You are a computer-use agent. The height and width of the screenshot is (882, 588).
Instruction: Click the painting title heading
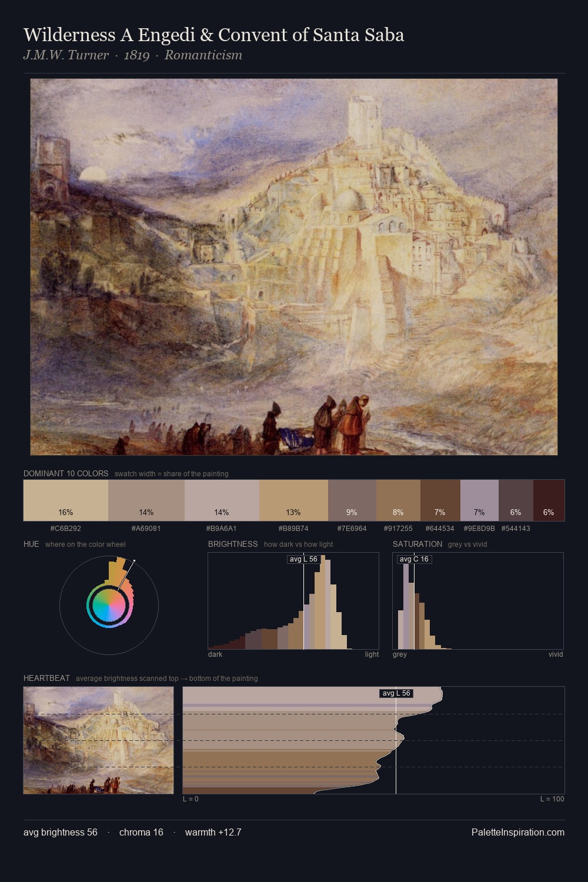pyautogui.click(x=214, y=35)
